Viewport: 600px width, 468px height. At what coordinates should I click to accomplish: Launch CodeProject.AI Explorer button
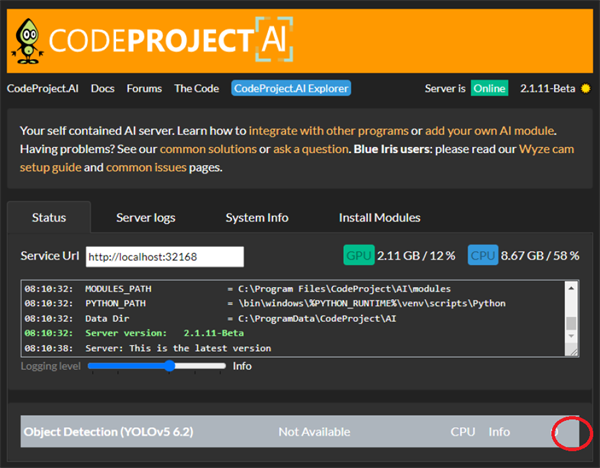pyautogui.click(x=291, y=88)
